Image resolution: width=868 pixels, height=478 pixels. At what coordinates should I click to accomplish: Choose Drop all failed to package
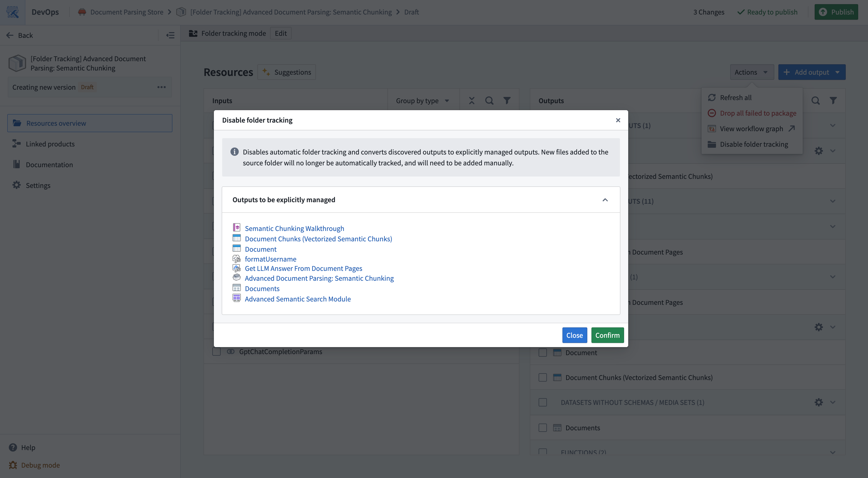[752, 113]
